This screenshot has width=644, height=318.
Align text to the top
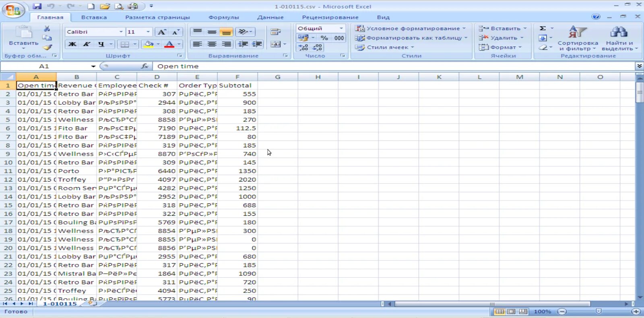click(197, 32)
